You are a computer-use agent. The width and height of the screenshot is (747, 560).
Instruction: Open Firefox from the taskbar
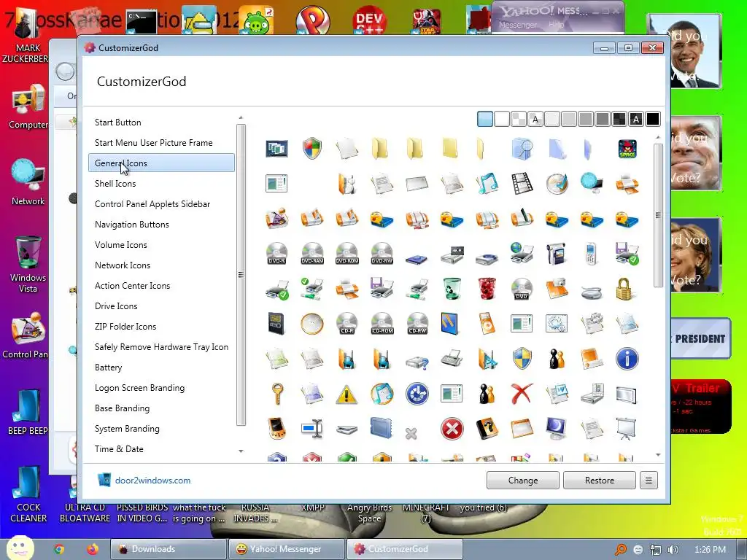[93, 549]
